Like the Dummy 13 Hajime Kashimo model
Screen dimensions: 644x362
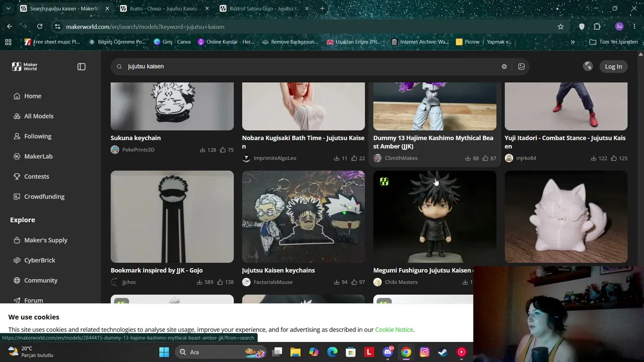(x=486, y=158)
